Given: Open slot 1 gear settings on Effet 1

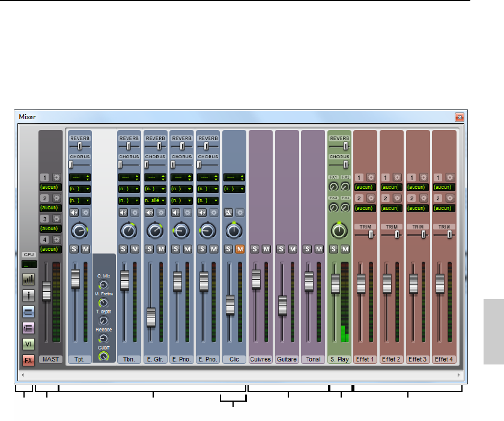Looking at the screenshot, I should tap(371, 177).
